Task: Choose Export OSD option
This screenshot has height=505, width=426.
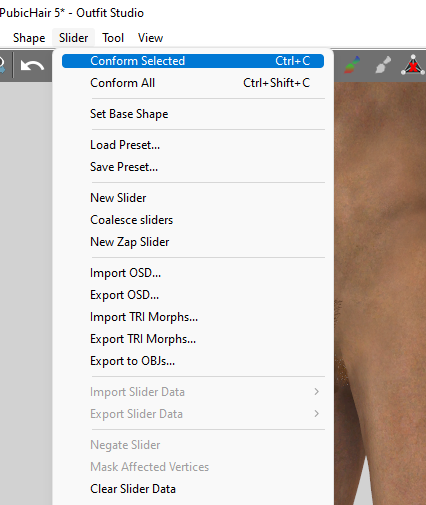Action: (193, 295)
